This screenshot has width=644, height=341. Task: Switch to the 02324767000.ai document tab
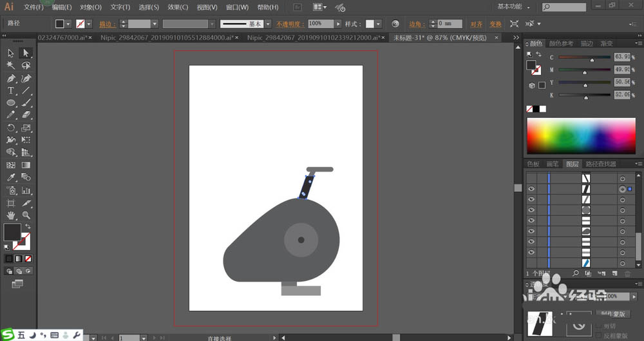pyautogui.click(x=62, y=37)
